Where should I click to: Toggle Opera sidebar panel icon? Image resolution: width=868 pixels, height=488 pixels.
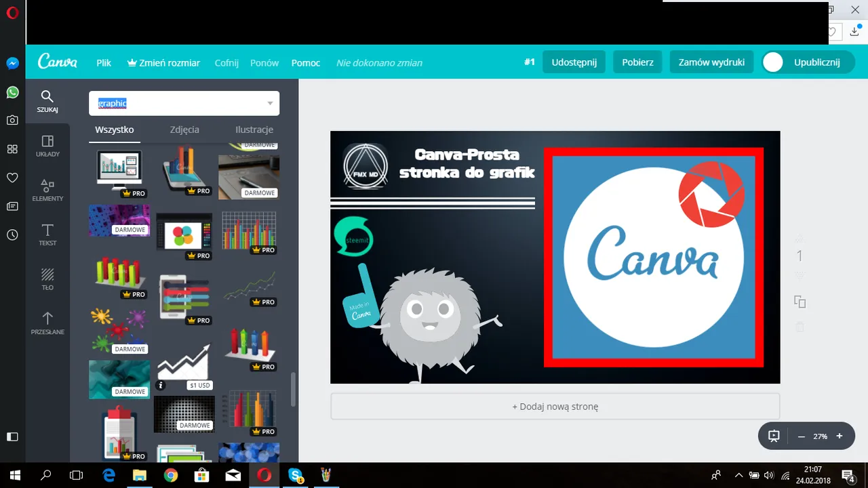[x=12, y=436]
